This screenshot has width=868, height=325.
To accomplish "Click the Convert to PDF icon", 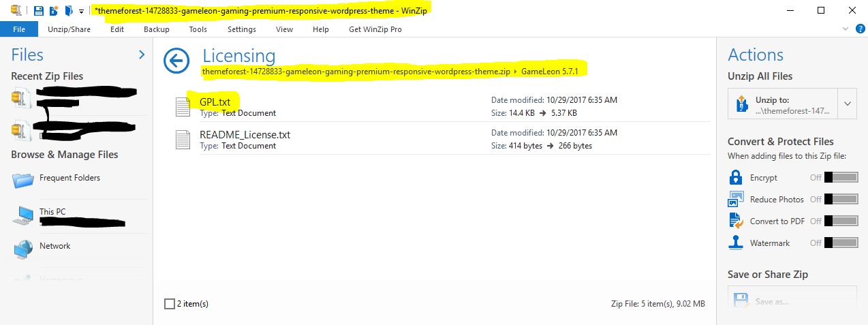I will (x=736, y=221).
